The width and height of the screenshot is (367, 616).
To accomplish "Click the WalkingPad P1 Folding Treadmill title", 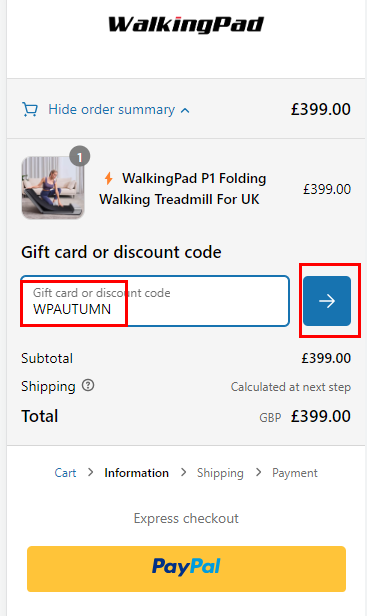I will [182, 189].
